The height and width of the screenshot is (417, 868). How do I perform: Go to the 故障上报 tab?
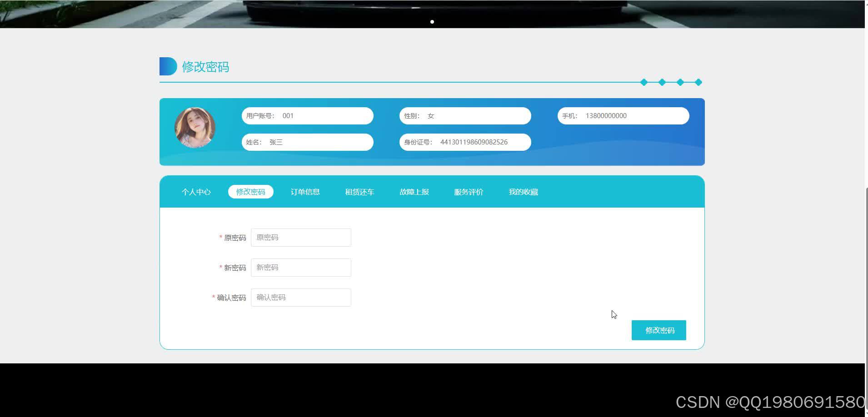point(414,192)
